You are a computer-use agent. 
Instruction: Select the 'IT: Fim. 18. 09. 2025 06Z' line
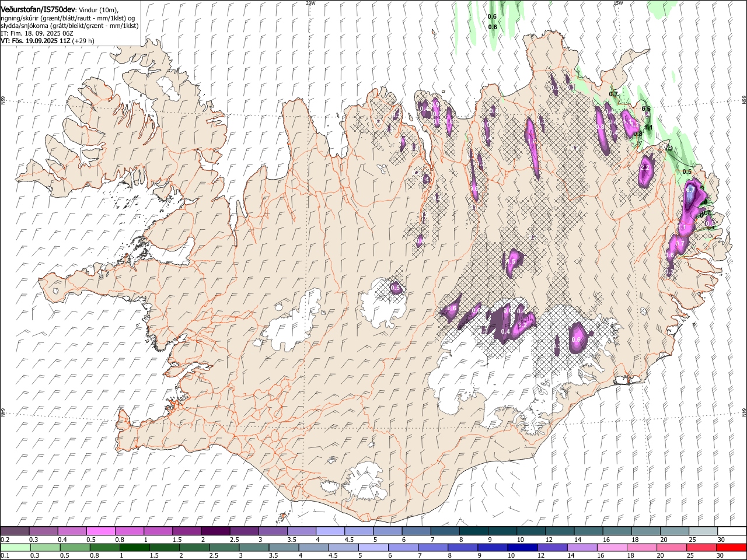tap(37, 33)
